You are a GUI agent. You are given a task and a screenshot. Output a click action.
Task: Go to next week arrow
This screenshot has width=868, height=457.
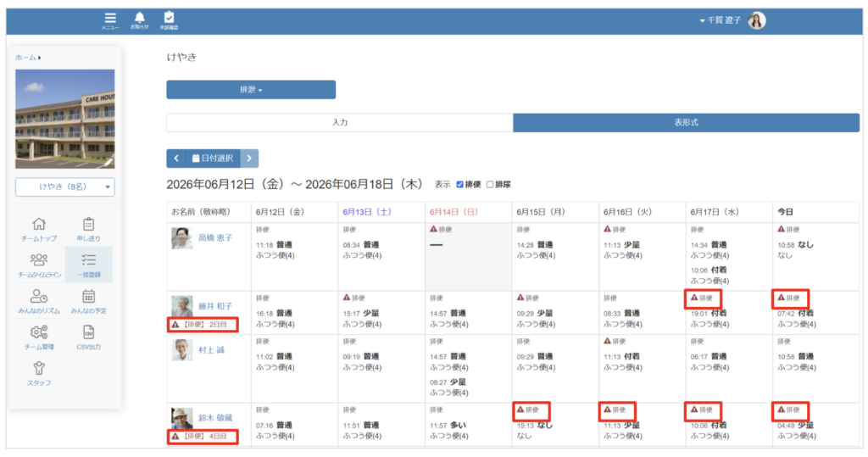click(249, 159)
